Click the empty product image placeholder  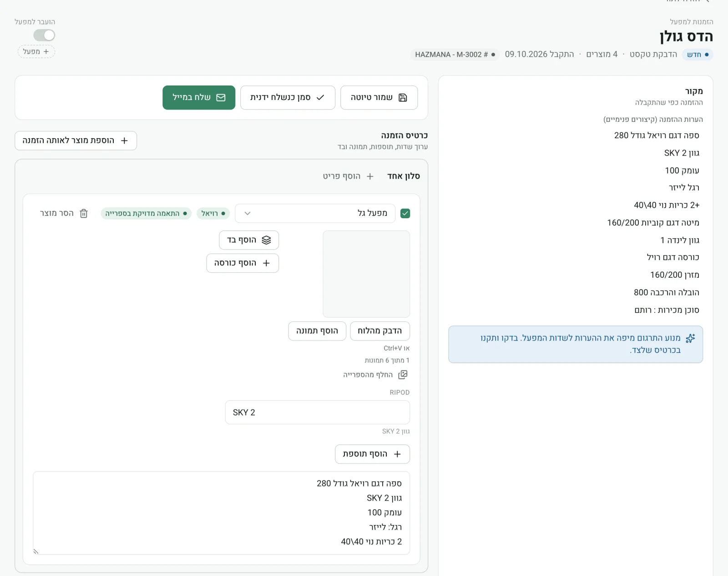tap(366, 274)
